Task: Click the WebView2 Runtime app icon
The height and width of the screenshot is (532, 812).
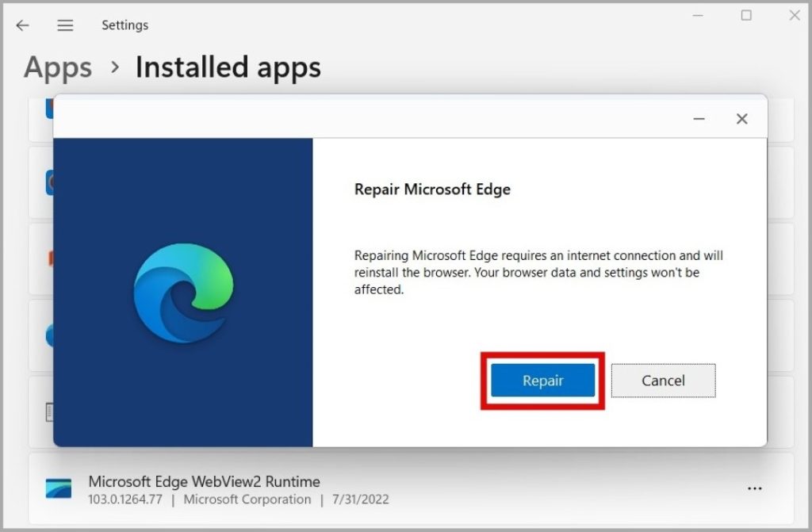Action: [x=59, y=488]
